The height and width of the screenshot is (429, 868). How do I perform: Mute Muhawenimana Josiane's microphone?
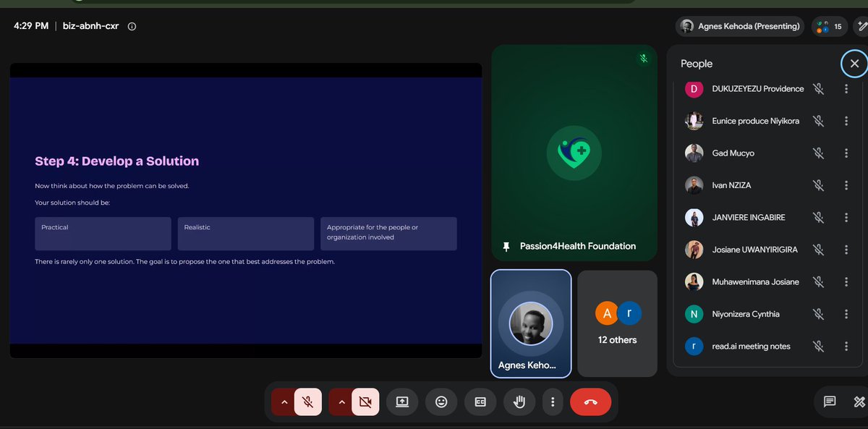tap(818, 281)
